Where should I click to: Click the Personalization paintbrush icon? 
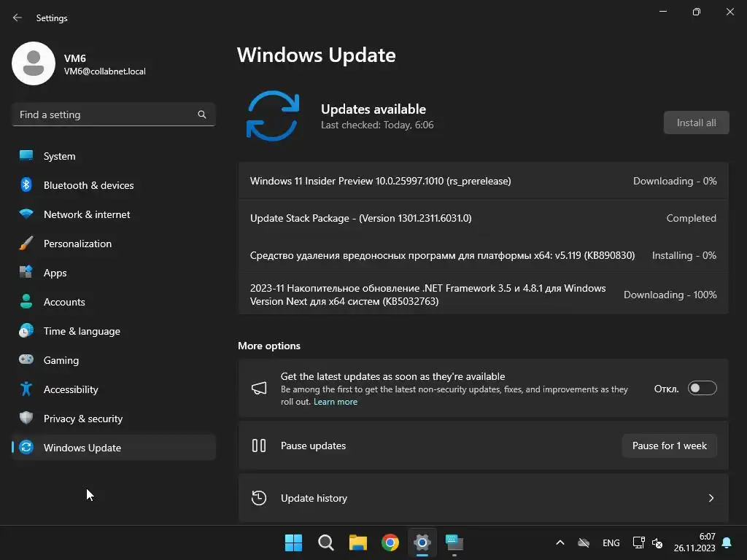tap(26, 244)
